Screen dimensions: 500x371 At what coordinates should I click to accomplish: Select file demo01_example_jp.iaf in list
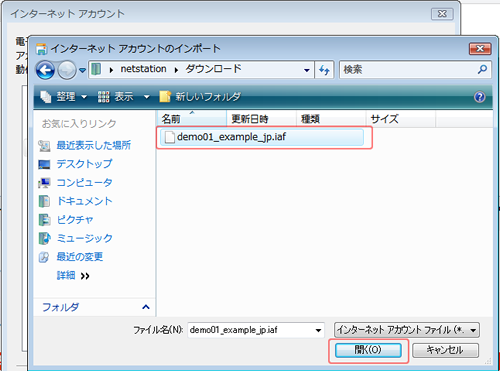coord(262,137)
